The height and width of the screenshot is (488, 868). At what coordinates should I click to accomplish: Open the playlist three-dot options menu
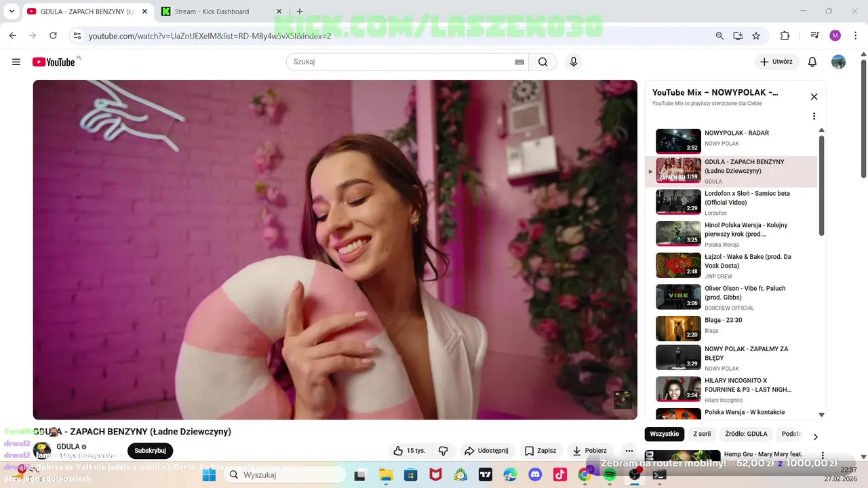pos(814,116)
